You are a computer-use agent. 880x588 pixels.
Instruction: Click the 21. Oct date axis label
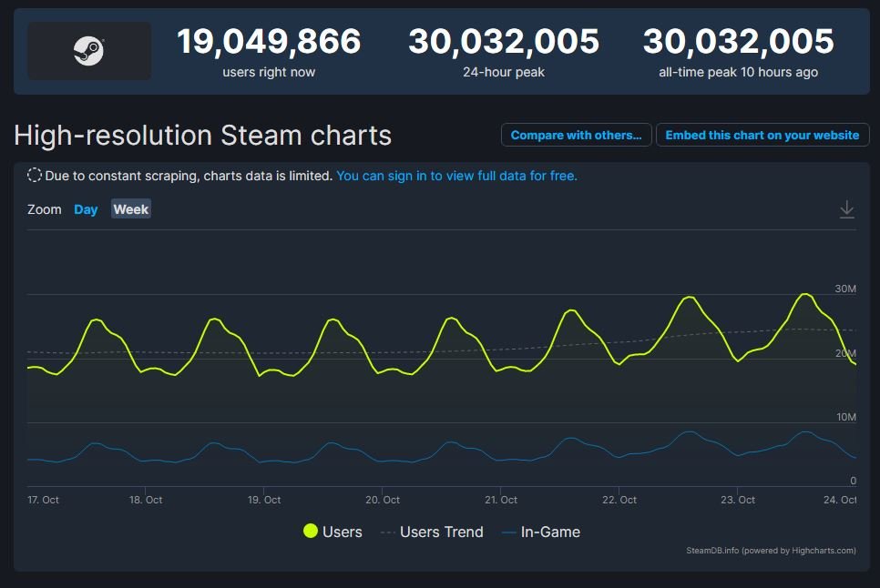(x=501, y=500)
